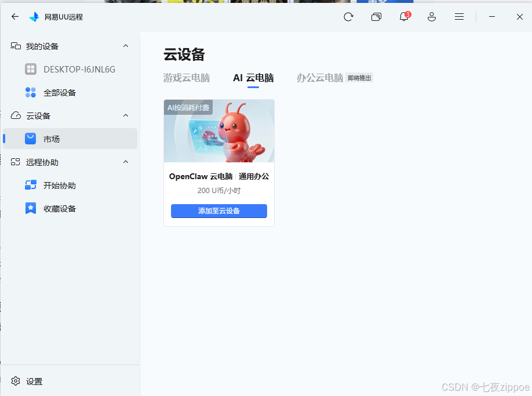Switch to the 游戏云电脑 tab
532x396 pixels.
(x=186, y=78)
